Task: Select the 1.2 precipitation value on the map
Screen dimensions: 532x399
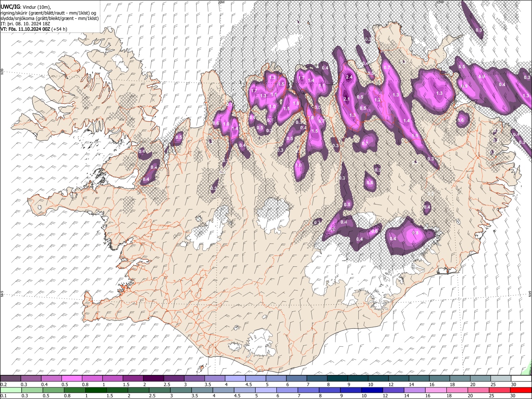Action: click(x=377, y=100)
